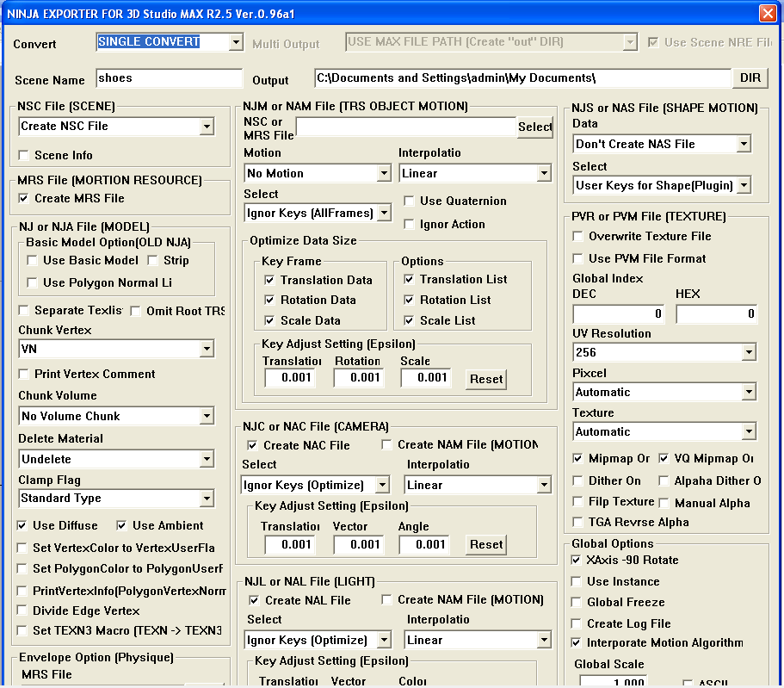This screenshot has width=784, height=688.
Task: Enable Set PolygonColor to PolygonUserFlag checkbox
Action: coord(22,568)
